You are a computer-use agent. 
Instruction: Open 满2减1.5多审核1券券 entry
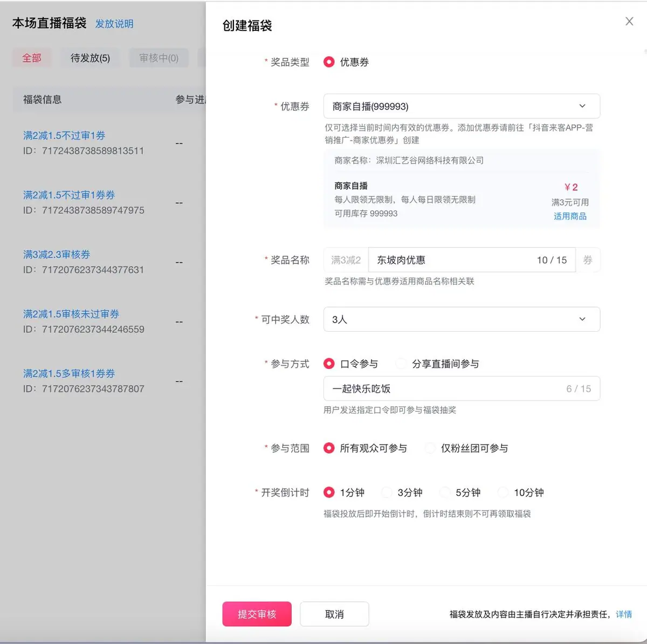point(69,373)
